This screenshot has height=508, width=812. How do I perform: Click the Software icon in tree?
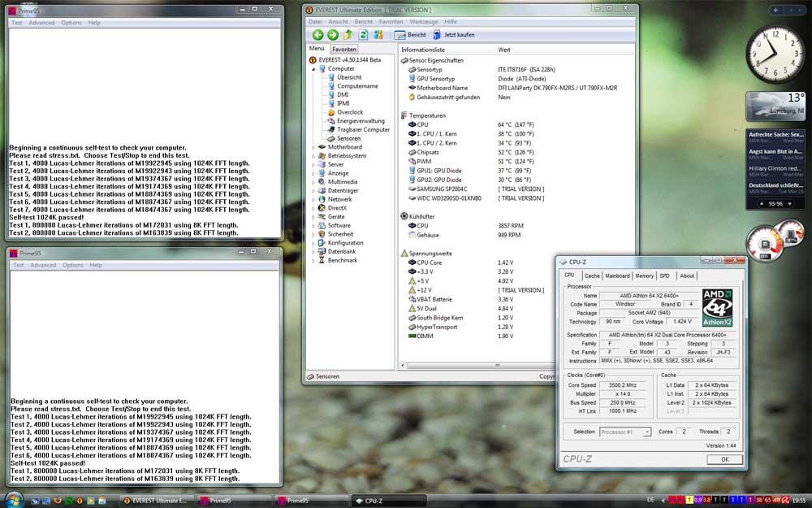coord(322,225)
